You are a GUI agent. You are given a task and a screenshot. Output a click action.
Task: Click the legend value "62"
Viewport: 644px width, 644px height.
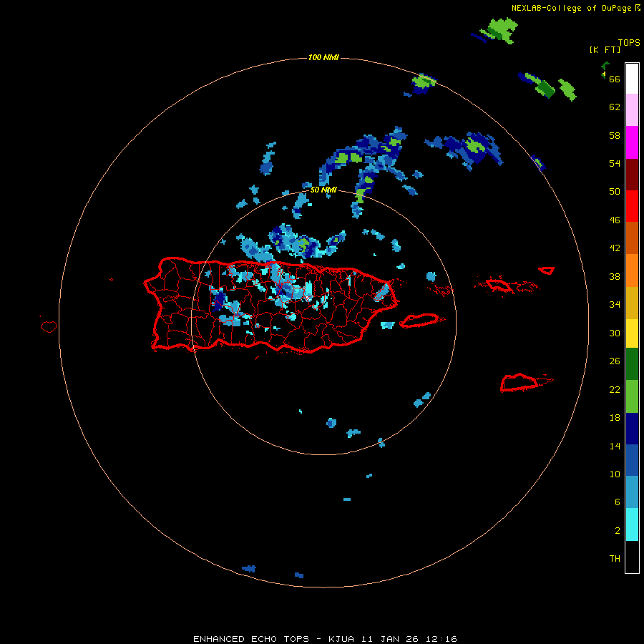tap(615, 107)
